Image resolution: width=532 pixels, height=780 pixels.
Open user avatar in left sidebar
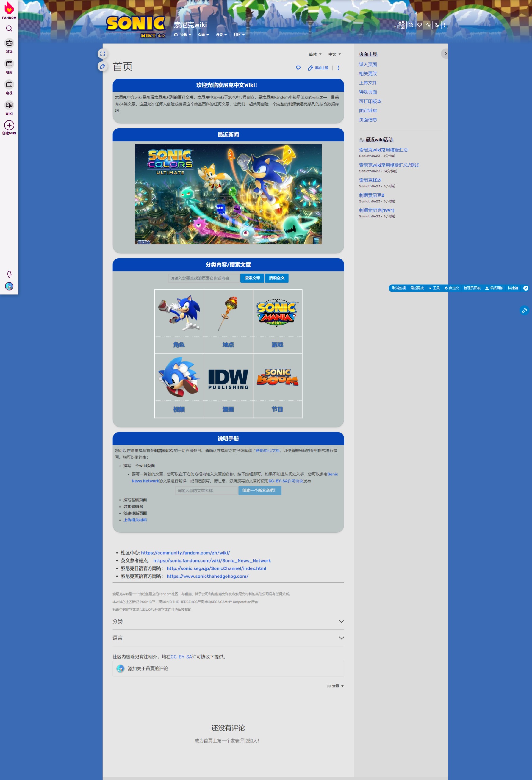point(9,286)
